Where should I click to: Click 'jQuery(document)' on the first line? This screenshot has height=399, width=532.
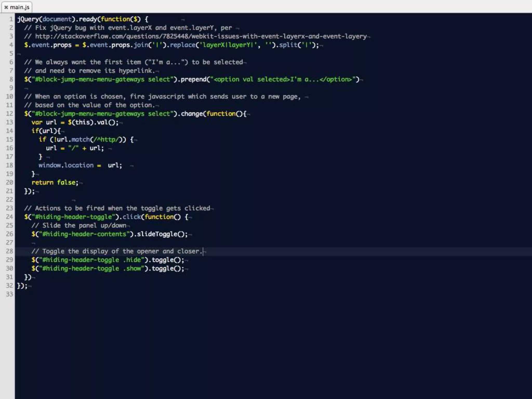46,19
